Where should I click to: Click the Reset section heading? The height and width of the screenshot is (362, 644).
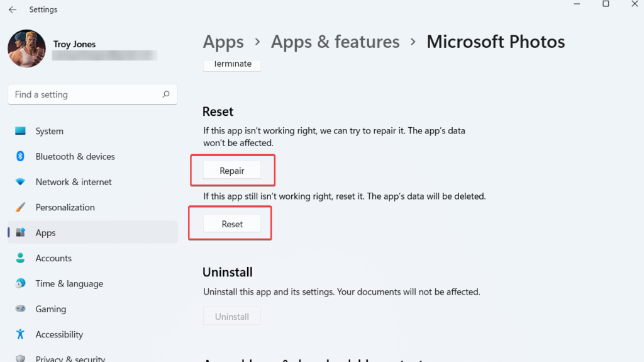point(218,111)
